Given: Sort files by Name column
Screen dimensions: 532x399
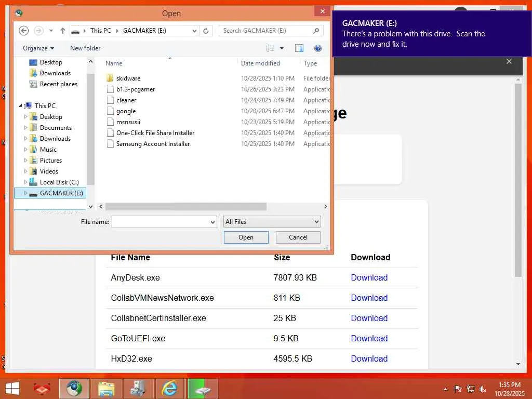Looking at the screenshot, I should point(114,63).
